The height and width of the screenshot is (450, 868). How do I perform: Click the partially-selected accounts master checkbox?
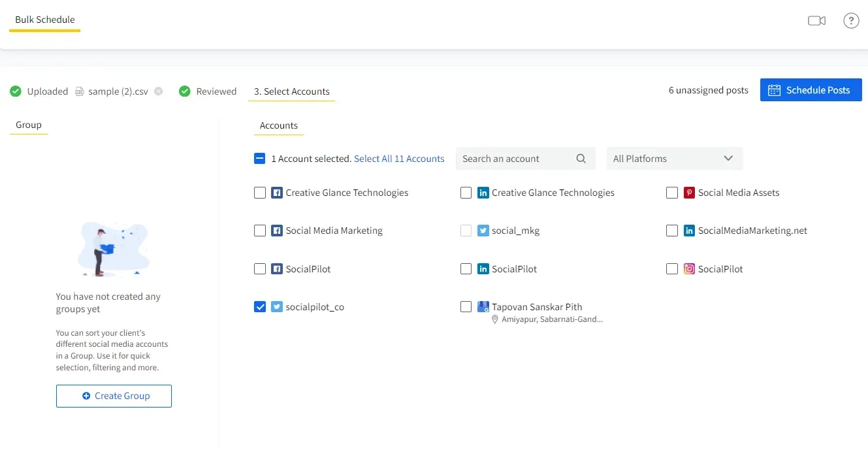click(x=260, y=158)
